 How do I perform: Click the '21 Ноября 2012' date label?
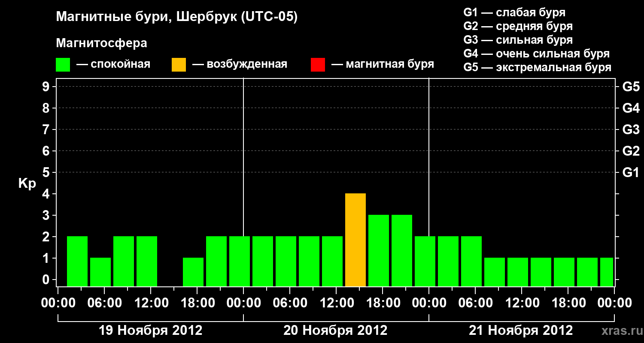[x=521, y=331]
